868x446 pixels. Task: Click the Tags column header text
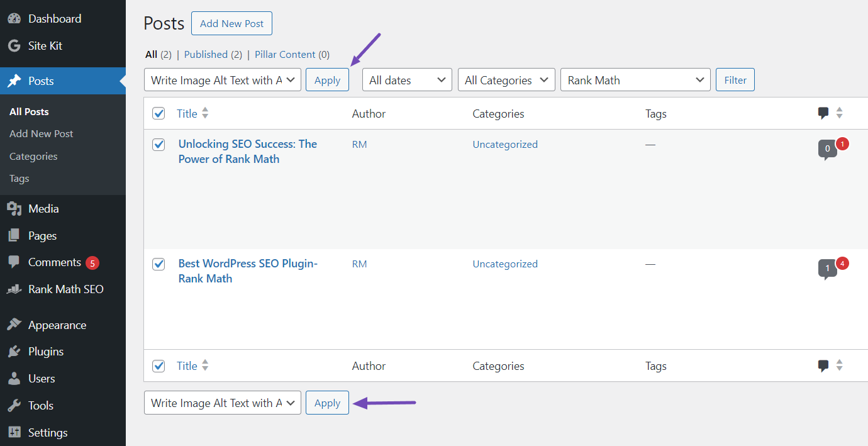[x=656, y=114]
